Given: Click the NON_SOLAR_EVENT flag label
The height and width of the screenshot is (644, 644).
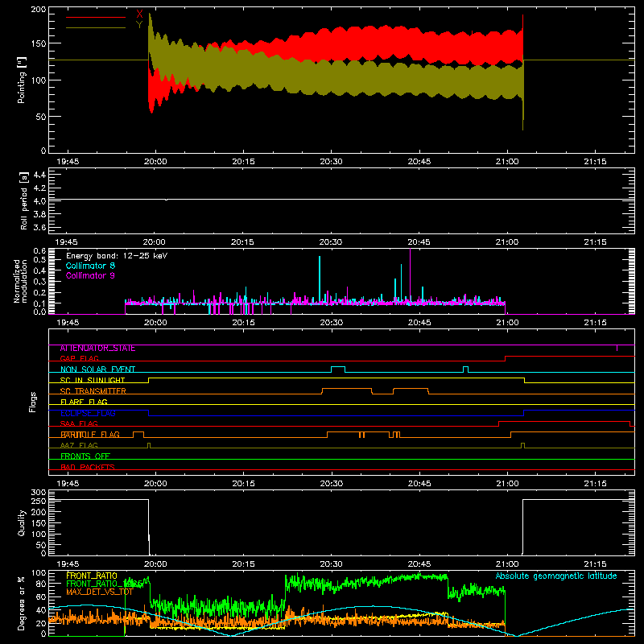Looking at the screenshot, I should (x=97, y=369).
